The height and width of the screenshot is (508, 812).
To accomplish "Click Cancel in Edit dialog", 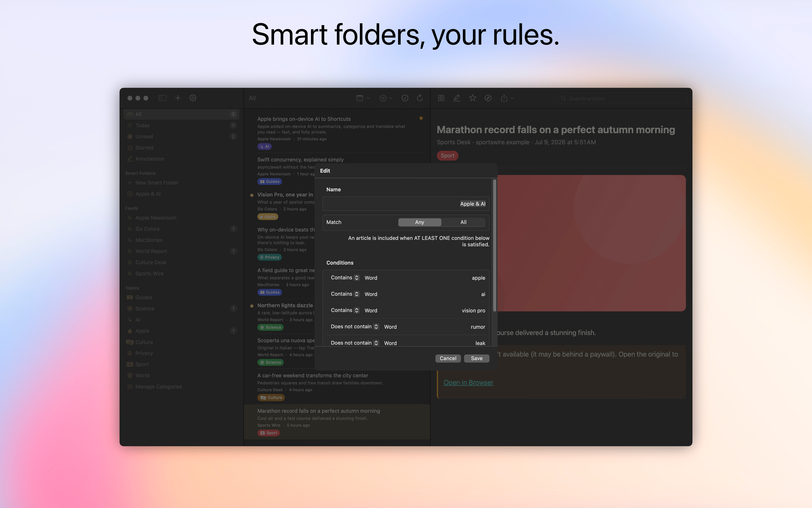I will tap(448, 358).
